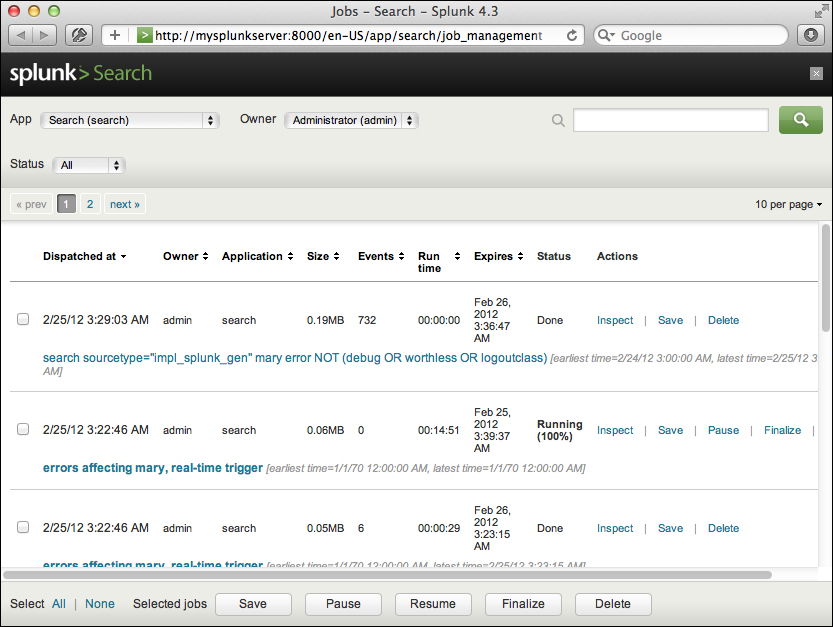The height and width of the screenshot is (627, 833).
Task: Inspect the job with 6 events
Action: pyautogui.click(x=615, y=528)
